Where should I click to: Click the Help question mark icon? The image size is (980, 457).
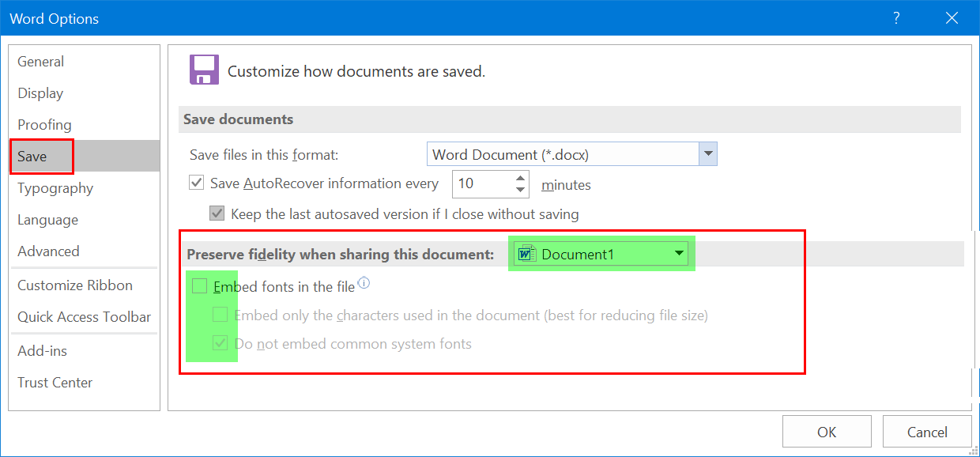896,18
